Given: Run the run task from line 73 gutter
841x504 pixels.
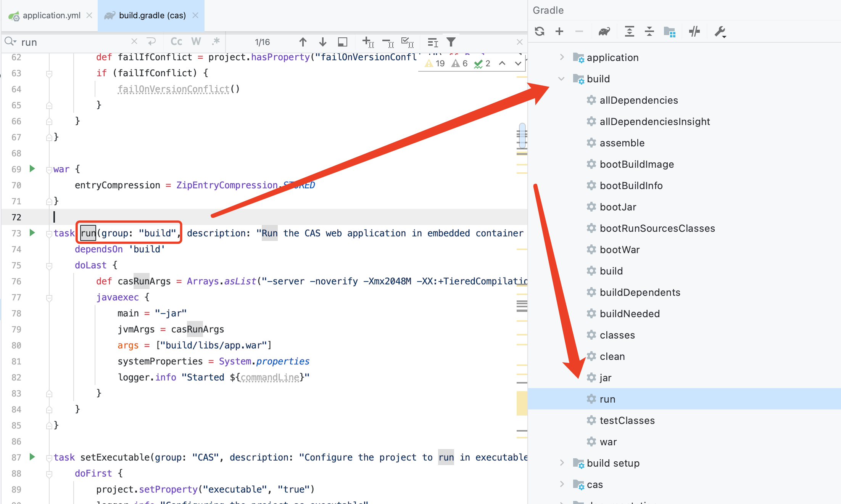Looking at the screenshot, I should tap(32, 233).
